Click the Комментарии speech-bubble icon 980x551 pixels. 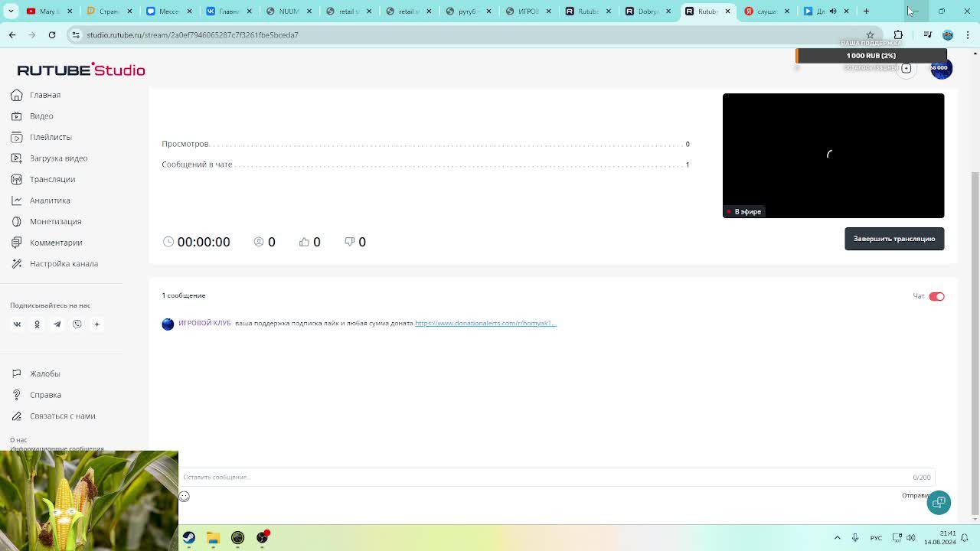[16, 243]
